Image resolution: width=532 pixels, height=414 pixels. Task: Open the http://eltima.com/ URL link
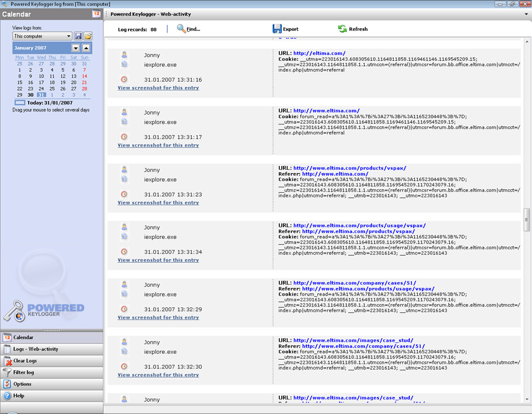point(319,53)
